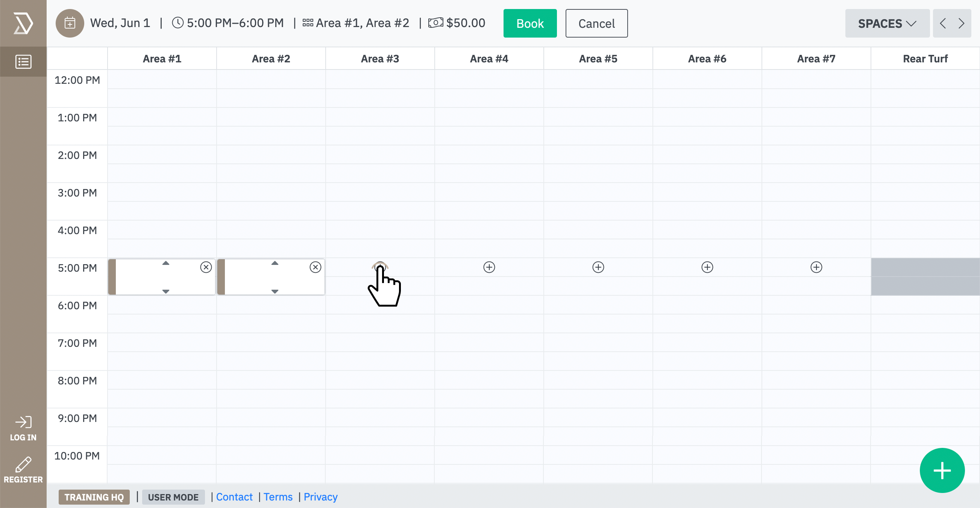Open the Contact link

coord(234,497)
